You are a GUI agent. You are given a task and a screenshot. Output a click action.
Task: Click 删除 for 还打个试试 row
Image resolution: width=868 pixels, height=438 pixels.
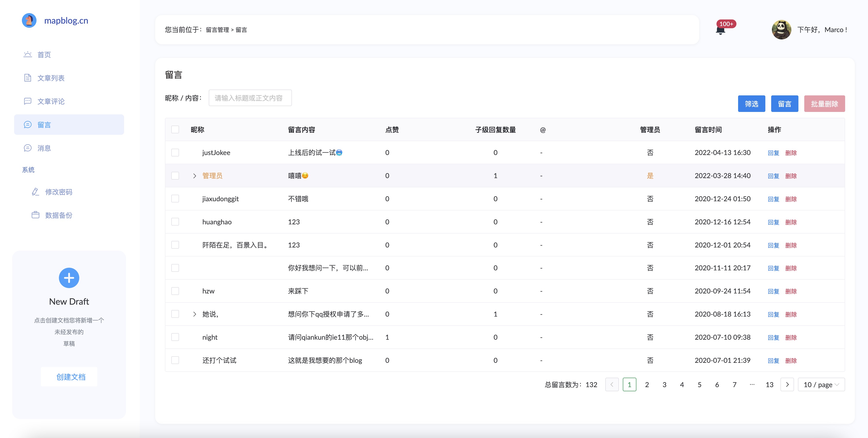click(791, 361)
